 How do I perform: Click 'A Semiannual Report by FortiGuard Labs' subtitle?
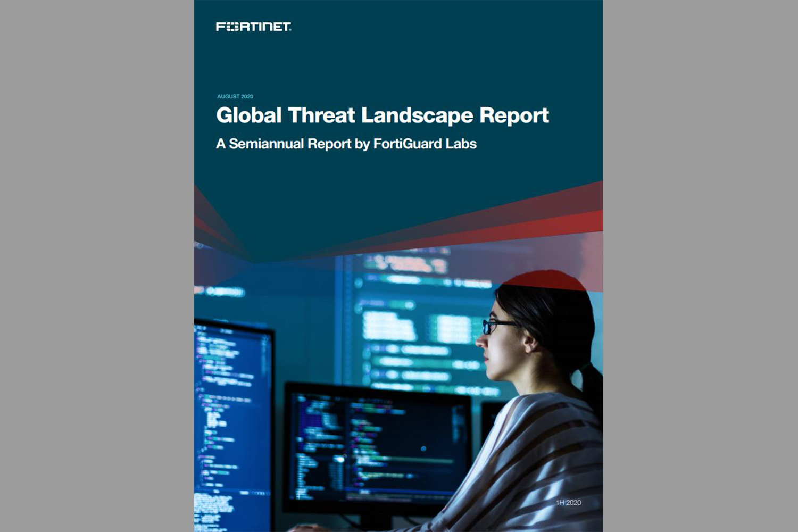[346, 144]
